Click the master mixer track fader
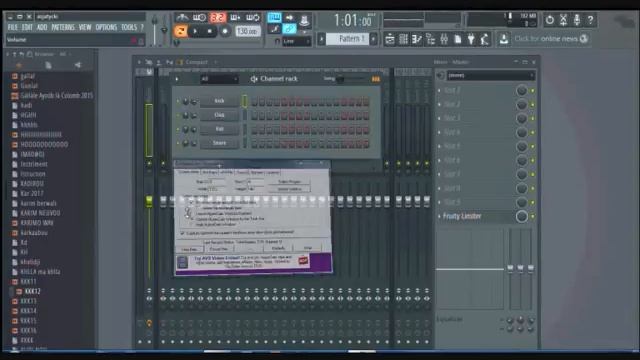The height and width of the screenshot is (360, 640). 149,200
